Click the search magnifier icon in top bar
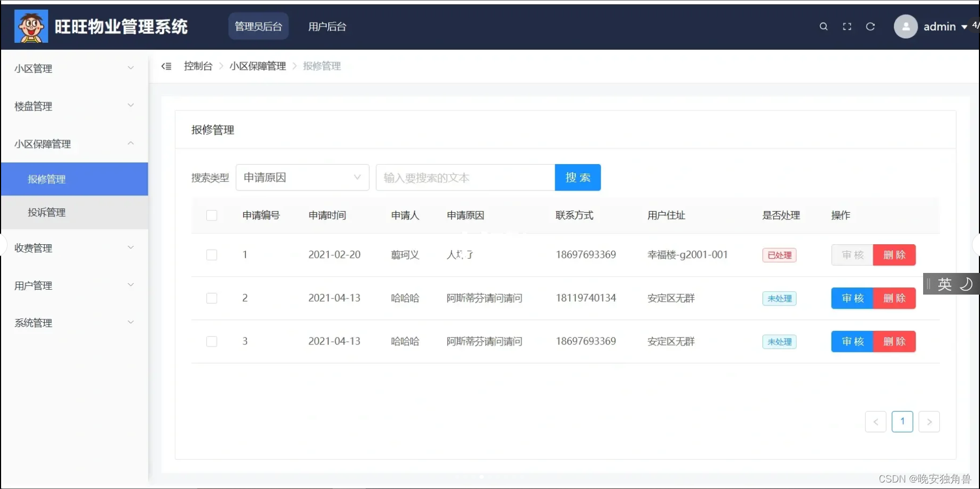The height and width of the screenshot is (489, 980). click(823, 26)
